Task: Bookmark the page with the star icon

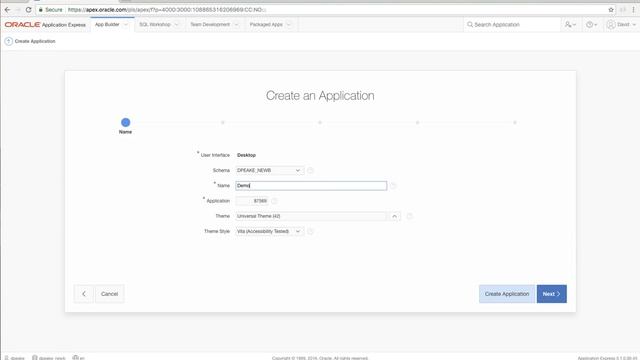Action: (611, 9)
